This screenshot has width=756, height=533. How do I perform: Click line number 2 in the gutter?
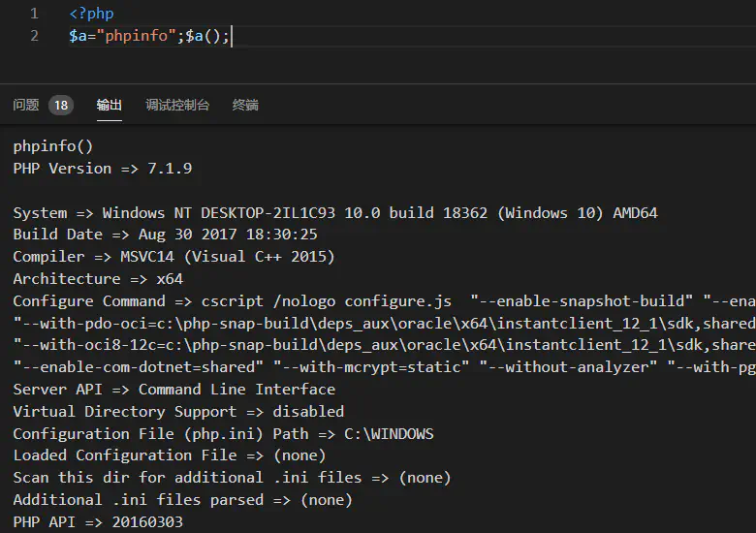click(x=35, y=36)
